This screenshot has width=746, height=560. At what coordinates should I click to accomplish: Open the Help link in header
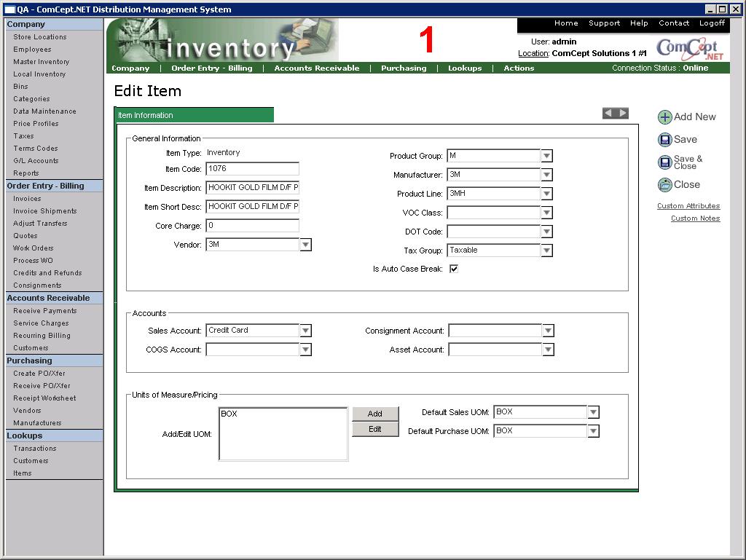click(x=639, y=23)
